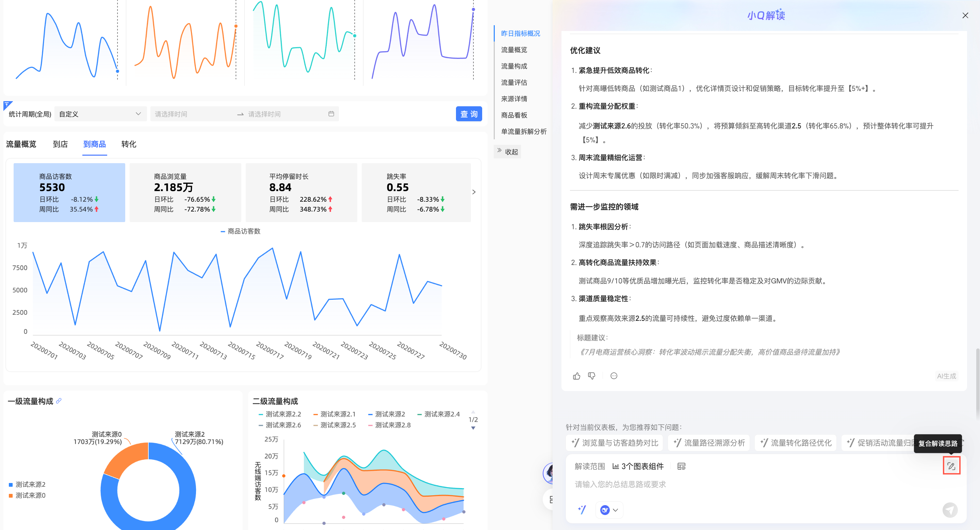Image resolution: width=980 pixels, height=530 pixels.
Task: Switch to the 转化 tab
Action: coord(129,144)
